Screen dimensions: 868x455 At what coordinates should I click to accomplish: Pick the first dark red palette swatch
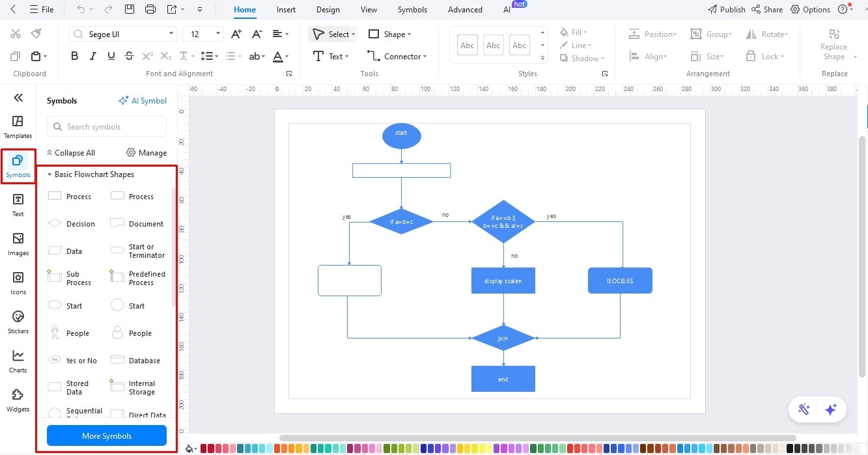coord(204,448)
